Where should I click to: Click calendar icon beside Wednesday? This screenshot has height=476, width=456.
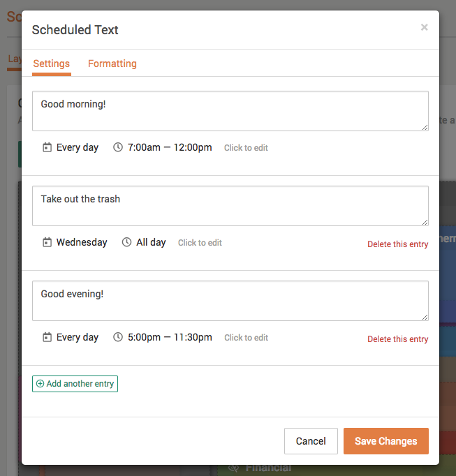point(47,242)
